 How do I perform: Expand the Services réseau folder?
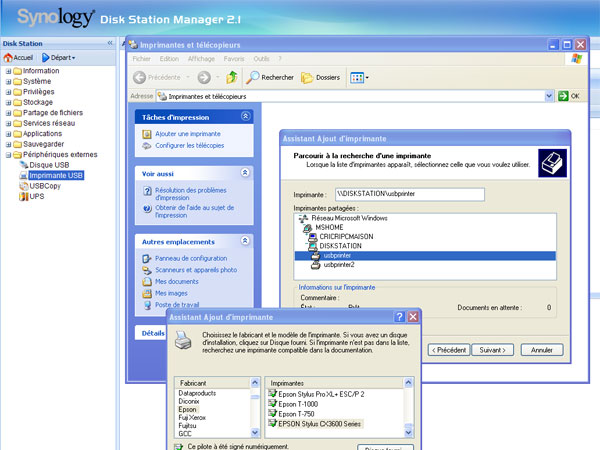(8, 124)
